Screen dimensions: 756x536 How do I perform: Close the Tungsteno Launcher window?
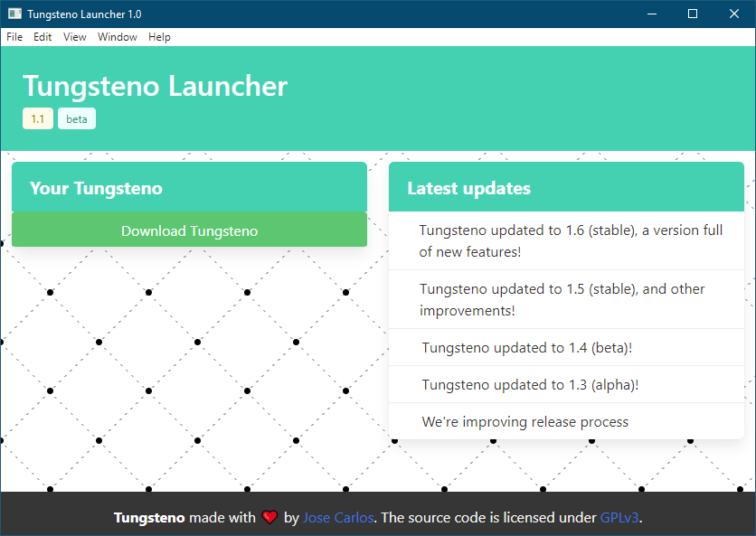click(733, 14)
